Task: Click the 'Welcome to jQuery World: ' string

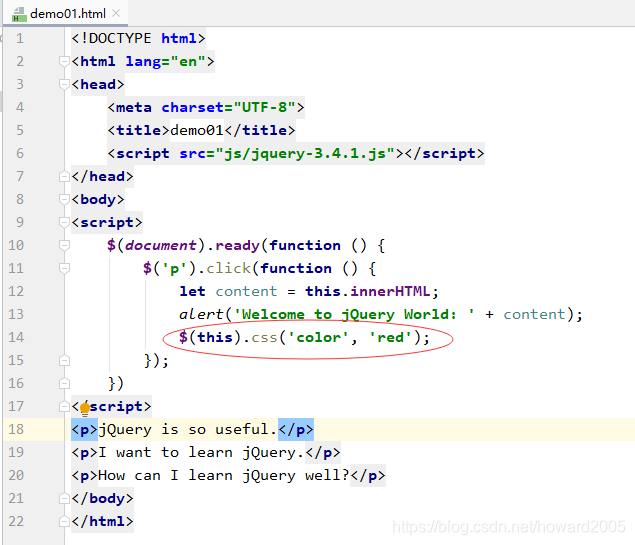Action: pyautogui.click(x=354, y=314)
